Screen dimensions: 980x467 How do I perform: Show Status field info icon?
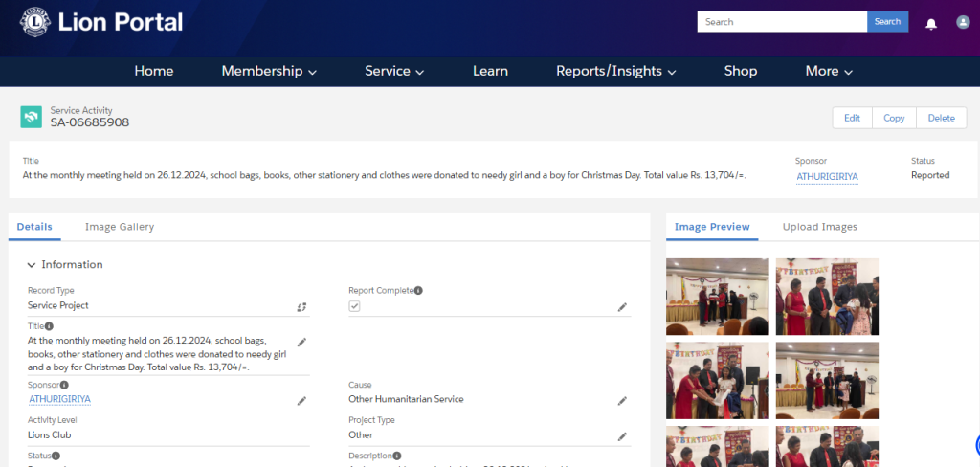point(56,456)
